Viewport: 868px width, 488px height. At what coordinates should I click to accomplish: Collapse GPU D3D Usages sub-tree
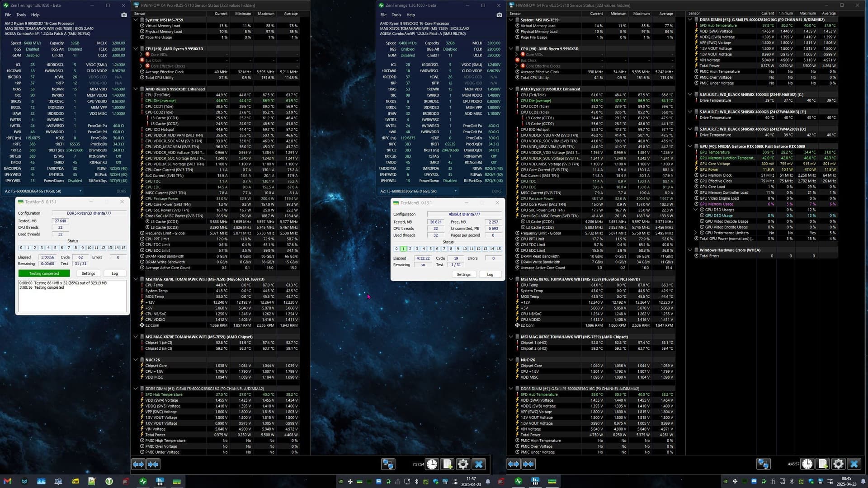[696, 210]
